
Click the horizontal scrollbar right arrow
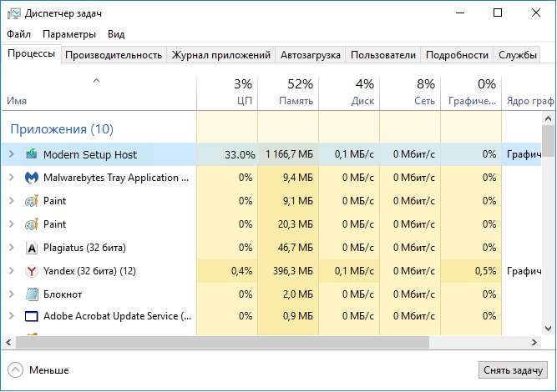point(534,342)
